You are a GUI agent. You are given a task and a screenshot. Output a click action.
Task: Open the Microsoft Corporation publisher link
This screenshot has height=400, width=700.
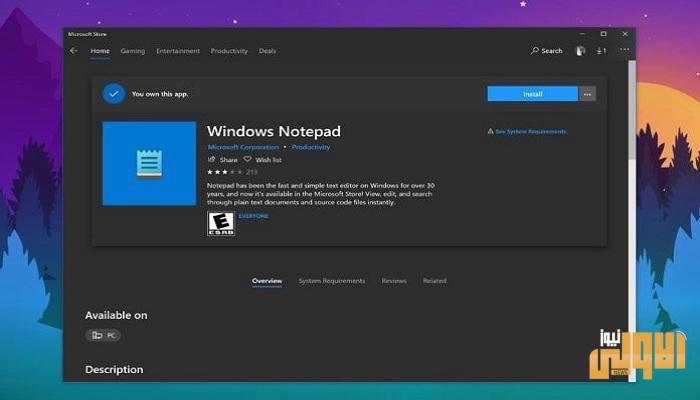tap(241, 148)
